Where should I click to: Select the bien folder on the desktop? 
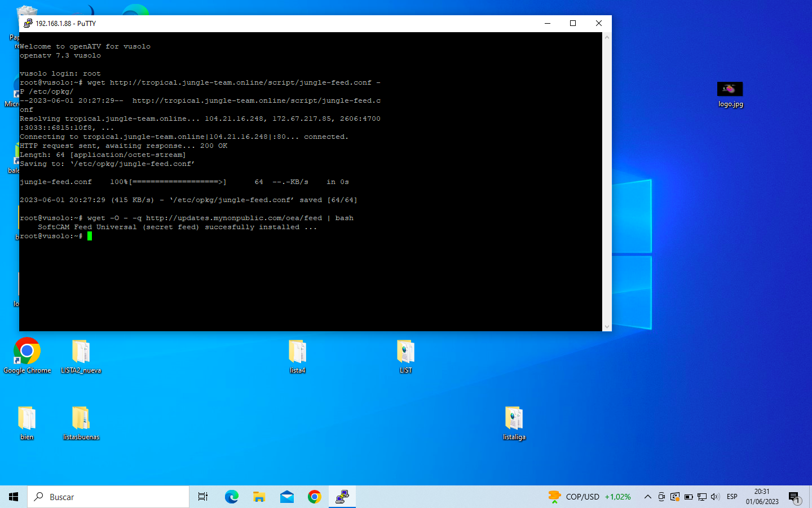[27, 419]
